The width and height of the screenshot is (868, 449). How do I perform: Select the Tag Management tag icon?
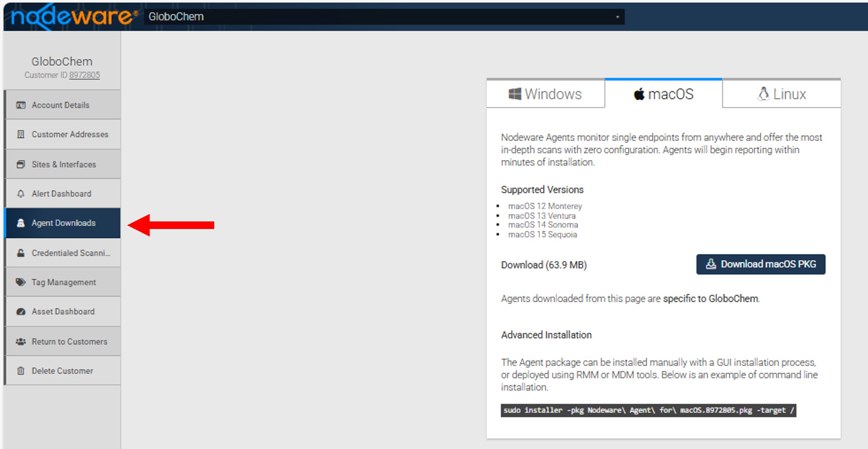point(21,282)
